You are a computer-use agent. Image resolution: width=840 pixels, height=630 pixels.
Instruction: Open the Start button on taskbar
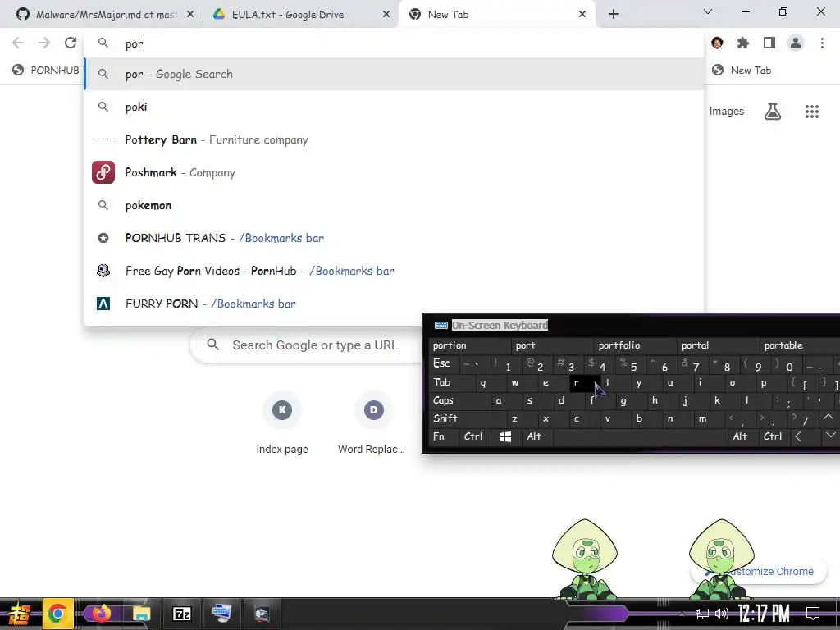(x=19, y=614)
